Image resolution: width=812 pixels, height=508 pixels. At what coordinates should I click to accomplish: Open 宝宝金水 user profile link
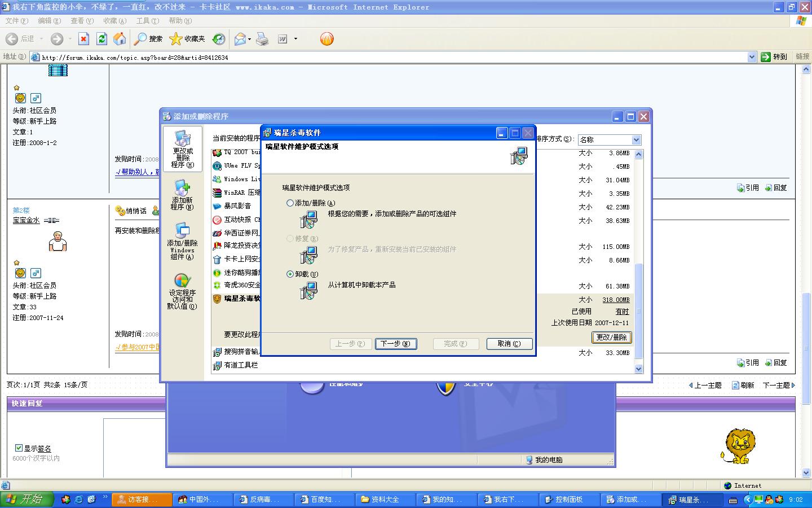pyautogui.click(x=27, y=220)
